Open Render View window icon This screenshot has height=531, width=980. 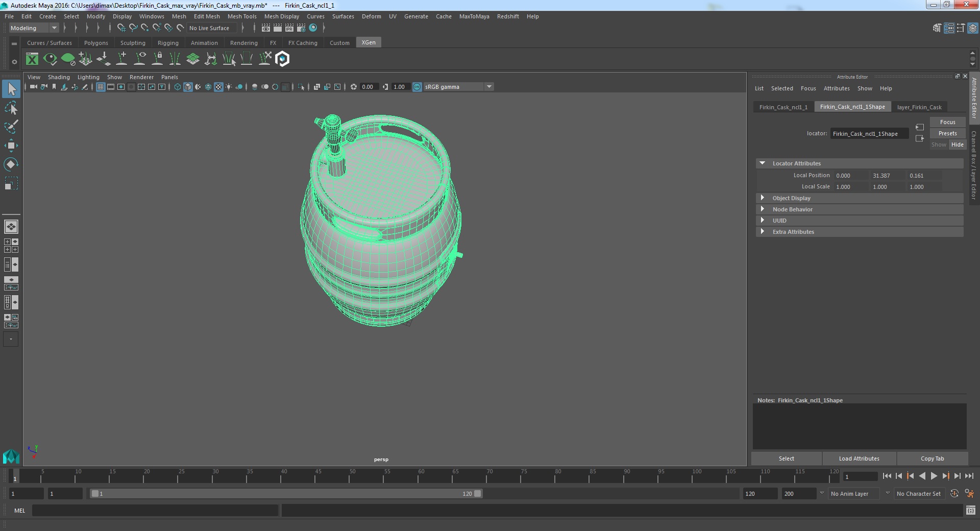tap(266, 28)
